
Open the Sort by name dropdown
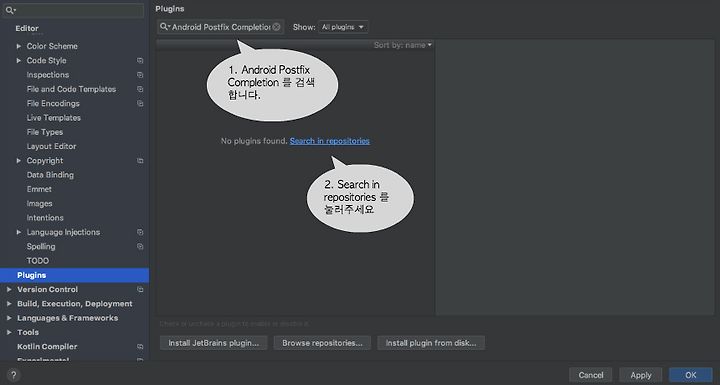pyautogui.click(x=403, y=45)
